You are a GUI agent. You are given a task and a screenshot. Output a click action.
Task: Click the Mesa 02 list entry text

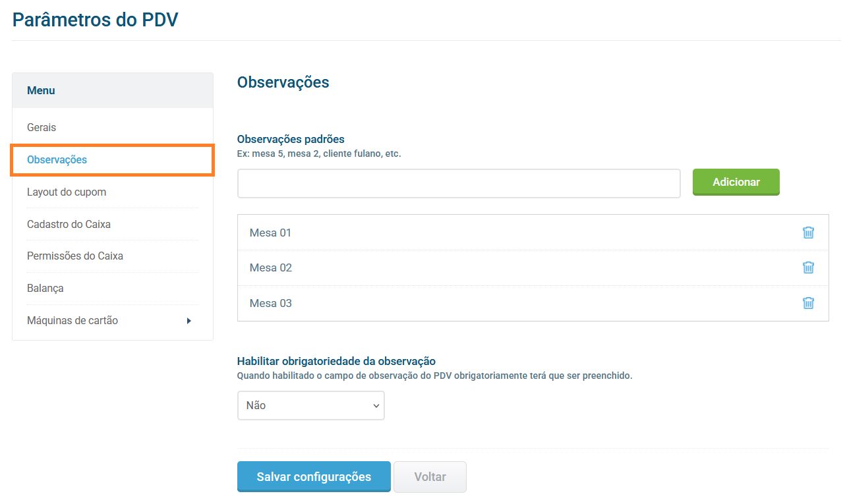click(x=270, y=267)
